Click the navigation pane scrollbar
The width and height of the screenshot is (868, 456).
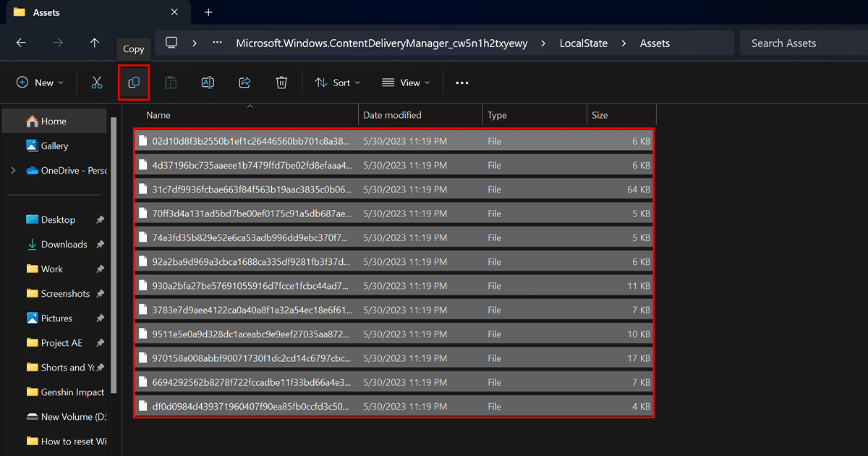(x=114, y=253)
